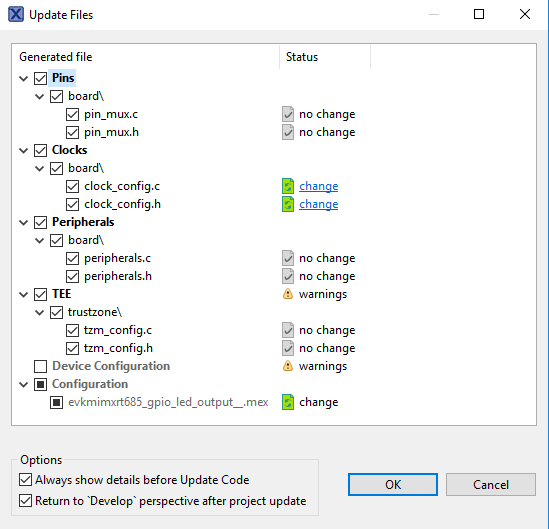549x529 pixels.
Task: Select the Peripherals tree item
Action: point(83,222)
